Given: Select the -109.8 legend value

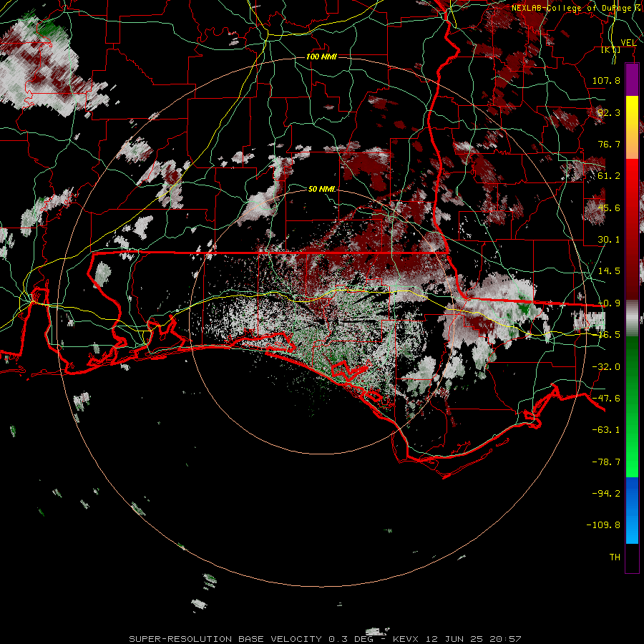Looking at the screenshot, I should (604, 525).
